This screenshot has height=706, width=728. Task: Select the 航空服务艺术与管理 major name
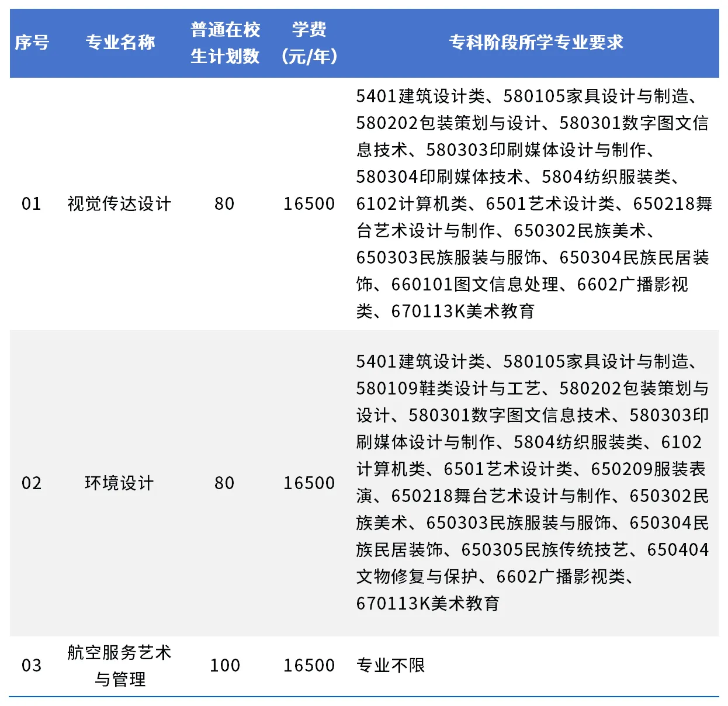coord(120,666)
